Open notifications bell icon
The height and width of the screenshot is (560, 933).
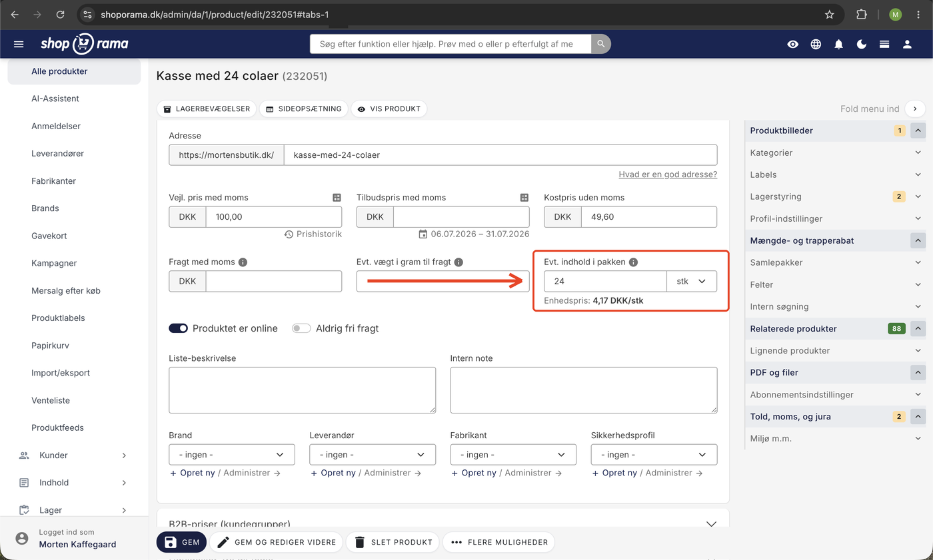[838, 44]
